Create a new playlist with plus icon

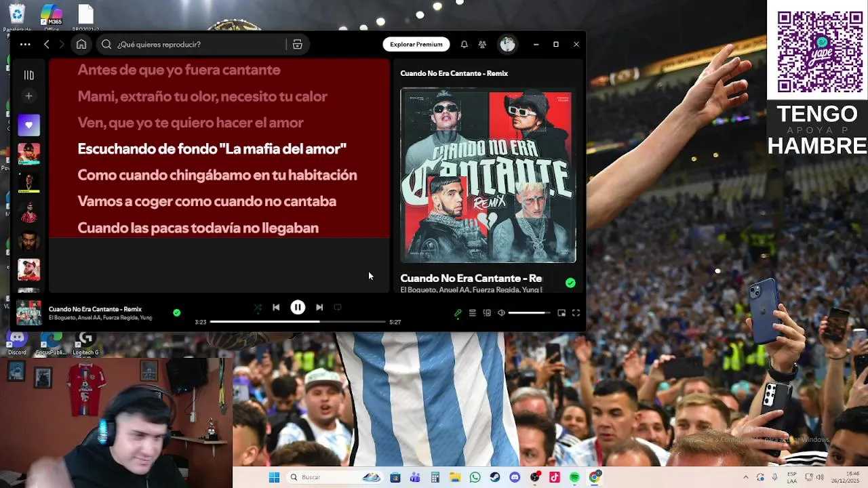28,96
